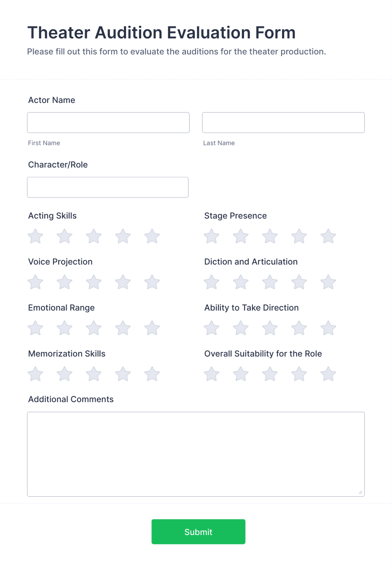Click the form title heading
The width and height of the screenshot is (392, 565).
click(x=161, y=32)
